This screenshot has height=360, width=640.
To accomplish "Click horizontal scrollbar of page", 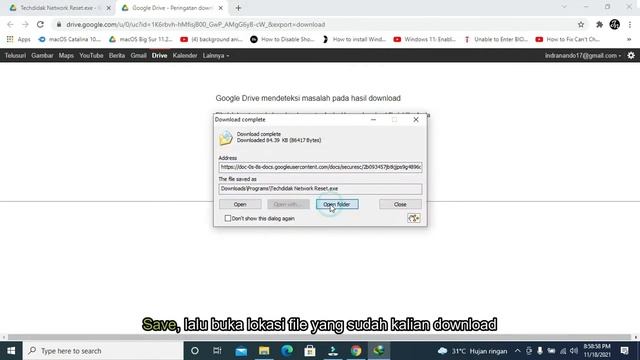I will point(320,337).
